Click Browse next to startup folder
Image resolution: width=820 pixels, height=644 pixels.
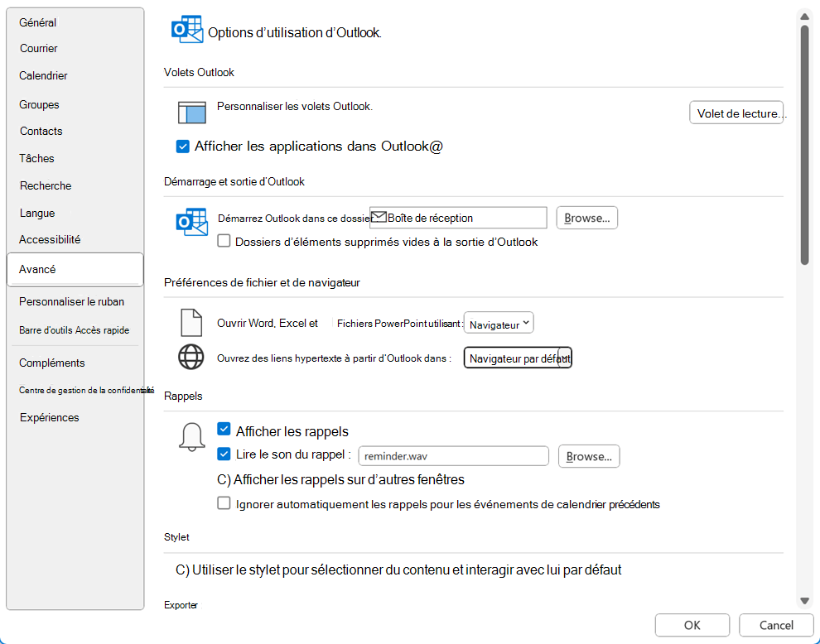(586, 218)
